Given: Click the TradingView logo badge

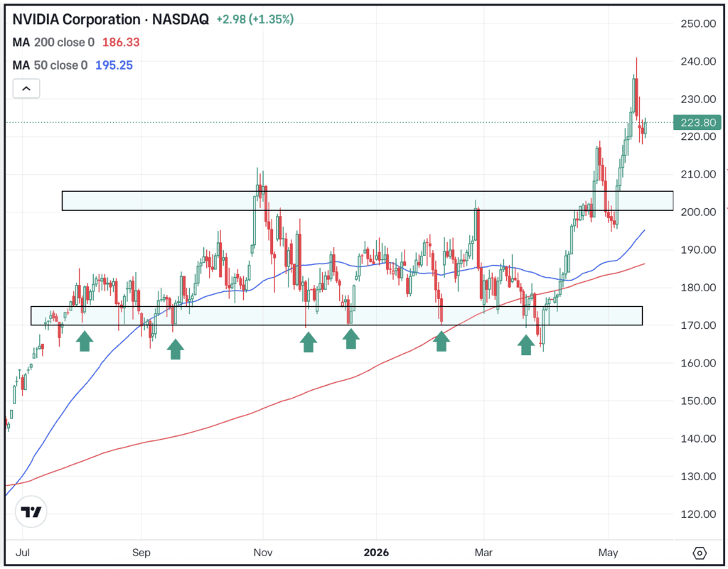Looking at the screenshot, I should tap(31, 511).
